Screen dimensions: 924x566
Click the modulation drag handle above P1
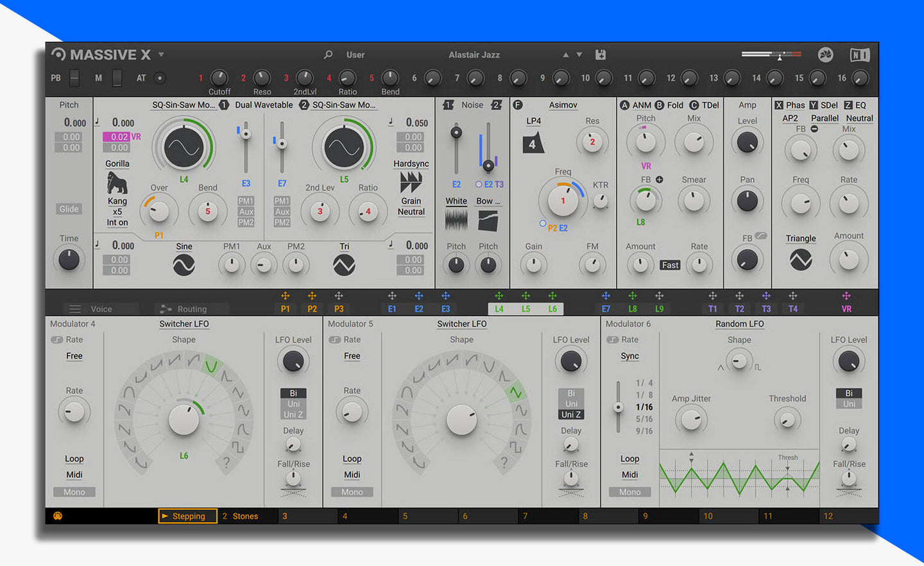pyautogui.click(x=286, y=296)
